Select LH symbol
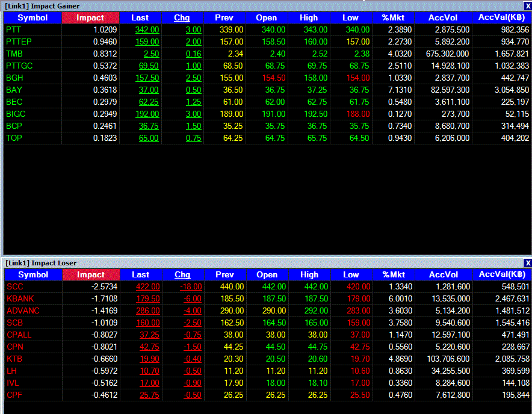The image size is (532, 414). tap(11, 371)
